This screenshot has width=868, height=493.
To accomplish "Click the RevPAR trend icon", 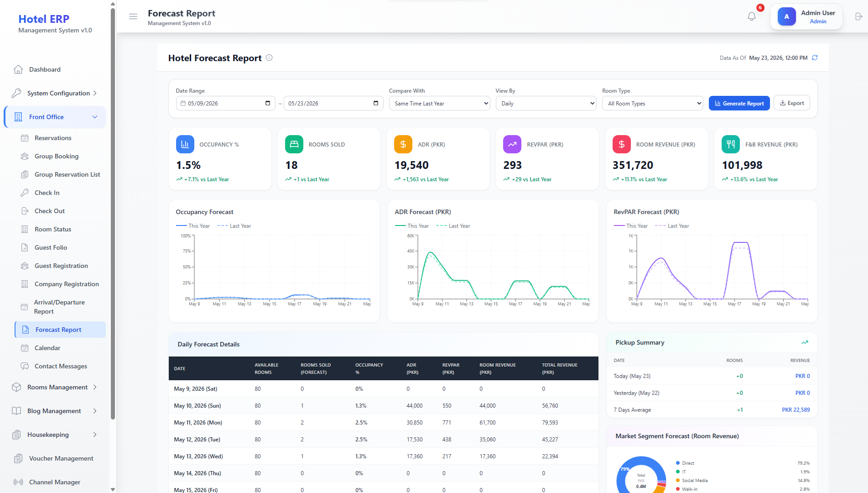I will [x=512, y=144].
